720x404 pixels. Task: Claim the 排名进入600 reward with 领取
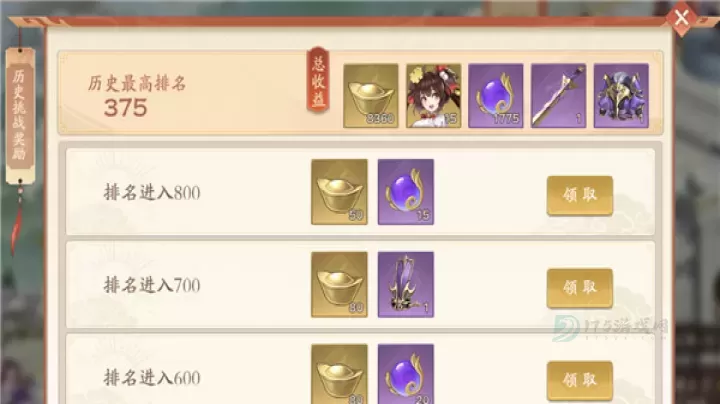579,381
